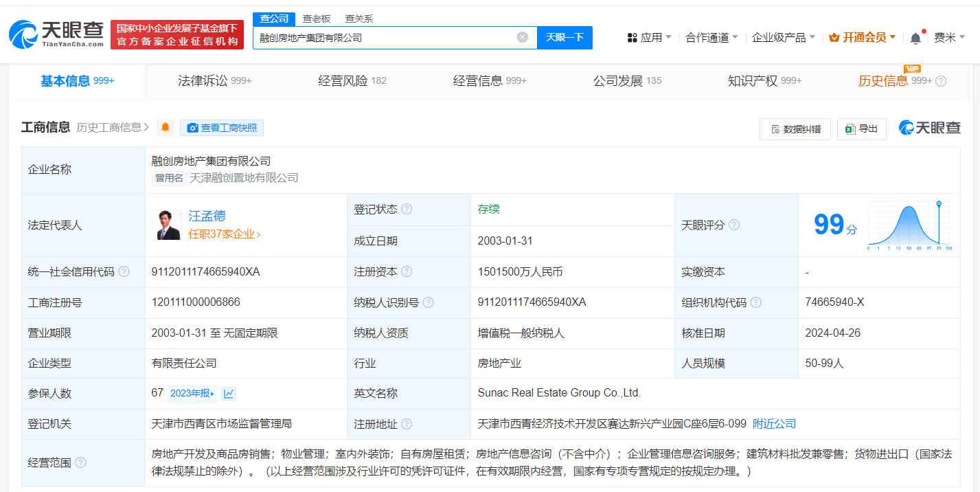The image size is (980, 492).
Task: Click 天津市西青区市场监督管理局 registration authority
Action: point(222,424)
